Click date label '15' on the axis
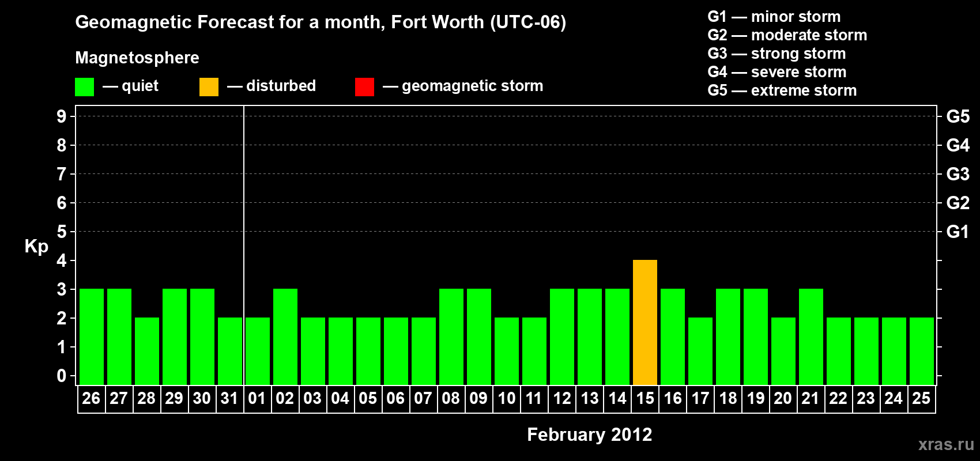The image size is (980, 461). tap(645, 398)
